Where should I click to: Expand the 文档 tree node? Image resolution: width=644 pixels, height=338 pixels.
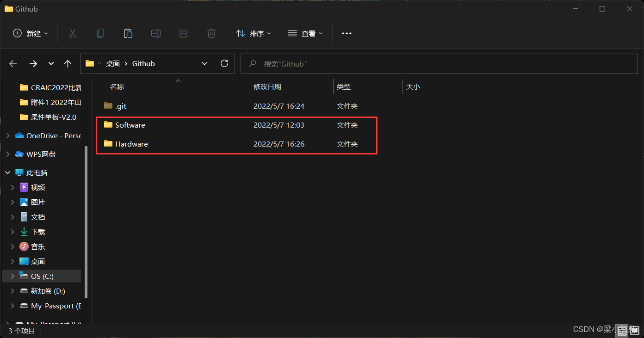point(12,217)
